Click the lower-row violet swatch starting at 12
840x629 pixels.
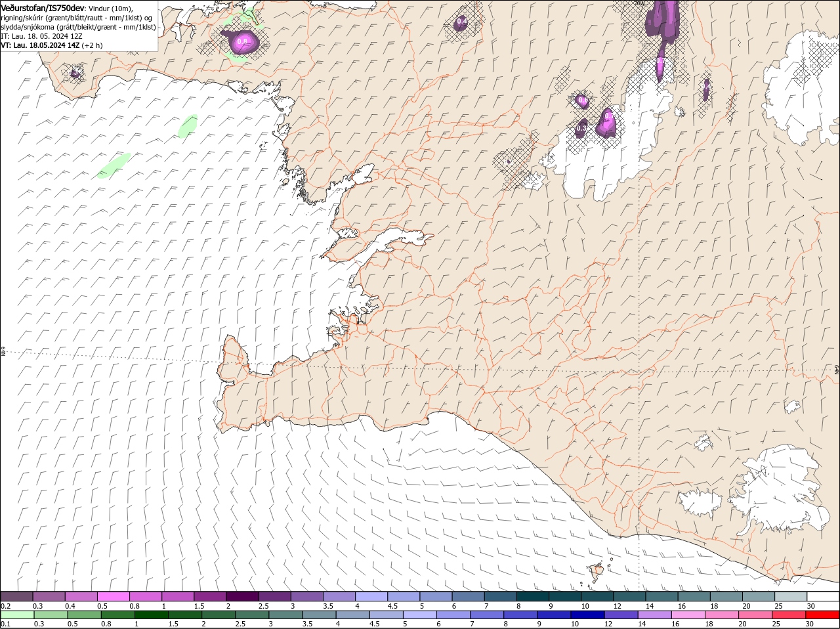(621, 615)
